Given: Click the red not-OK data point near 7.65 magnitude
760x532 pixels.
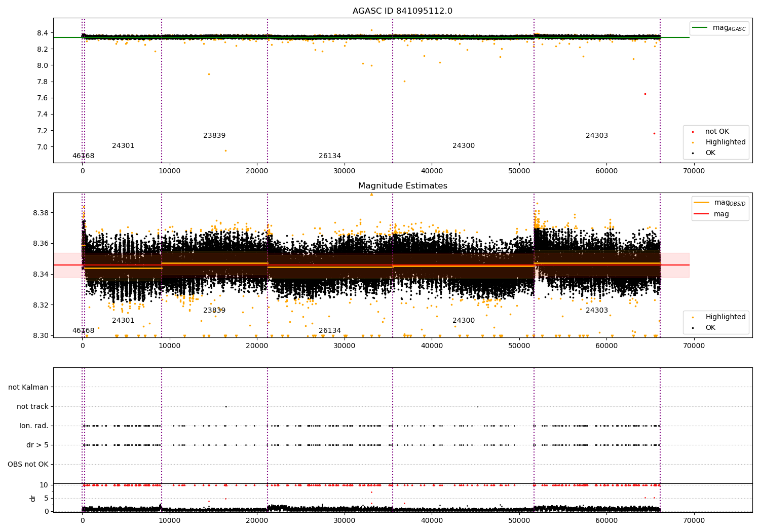Looking at the screenshot, I should [x=645, y=94].
